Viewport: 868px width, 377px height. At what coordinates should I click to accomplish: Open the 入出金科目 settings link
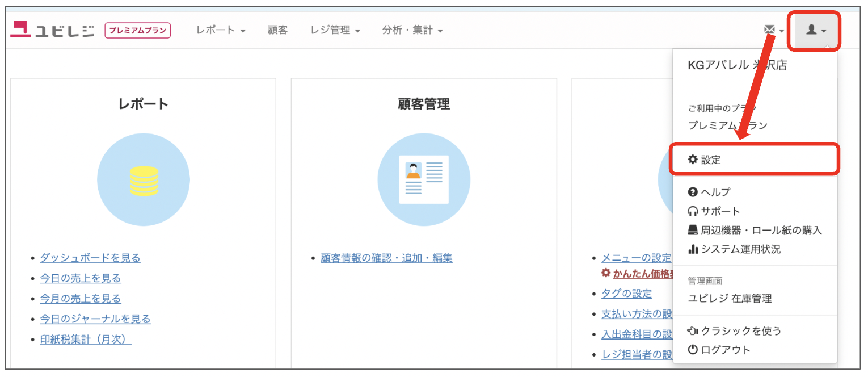click(x=637, y=334)
